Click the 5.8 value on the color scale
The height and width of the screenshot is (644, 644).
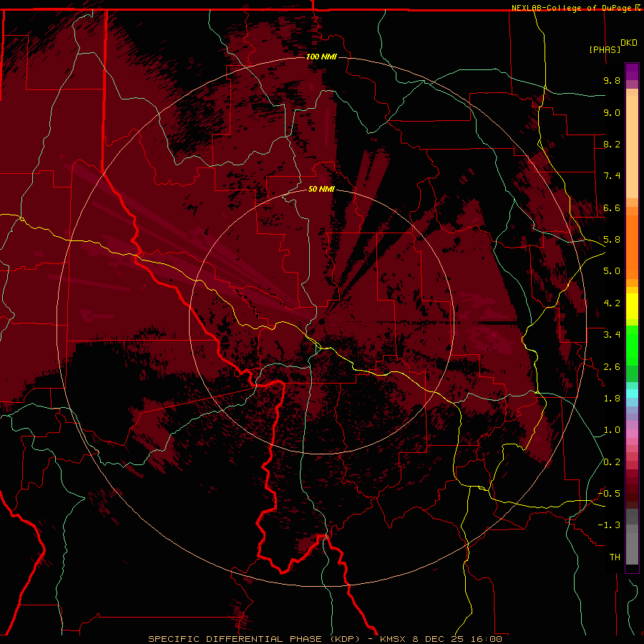[x=612, y=240]
